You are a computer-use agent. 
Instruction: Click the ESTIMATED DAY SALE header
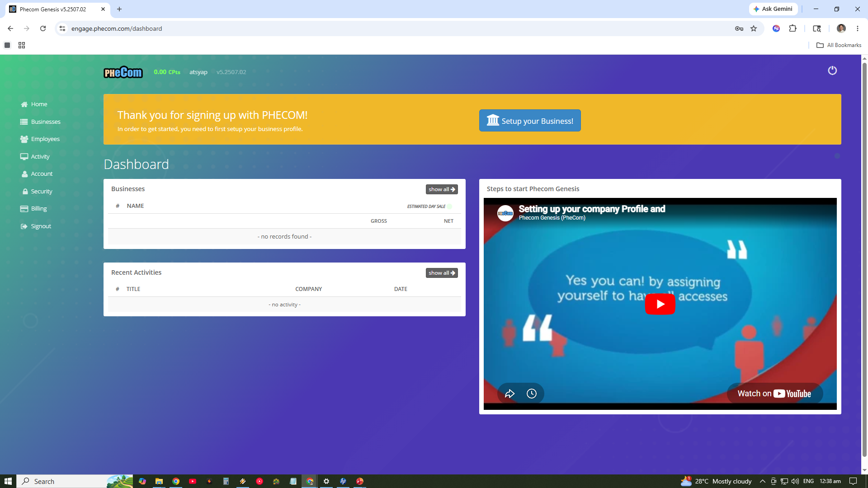click(426, 206)
